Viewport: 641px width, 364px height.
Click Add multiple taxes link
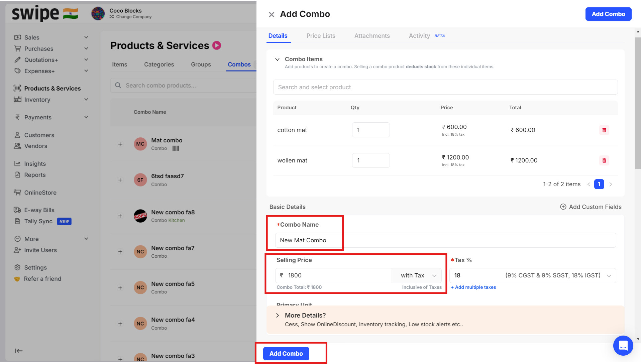pos(473,287)
